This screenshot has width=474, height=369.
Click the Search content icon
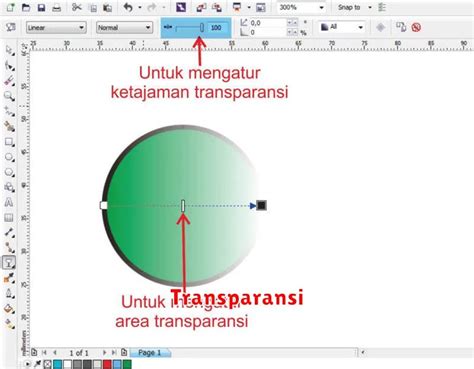tap(181, 7)
